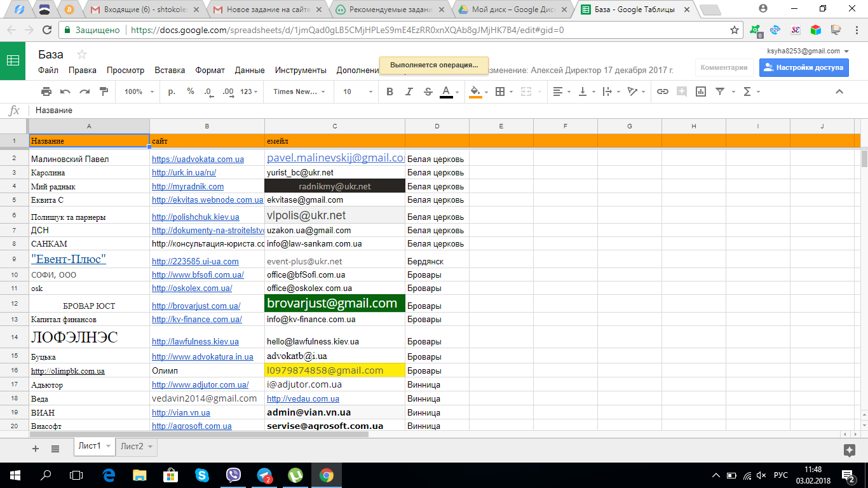This screenshot has width=868, height=488.
Task: Toggle the filter on the sheet
Action: 720,91
